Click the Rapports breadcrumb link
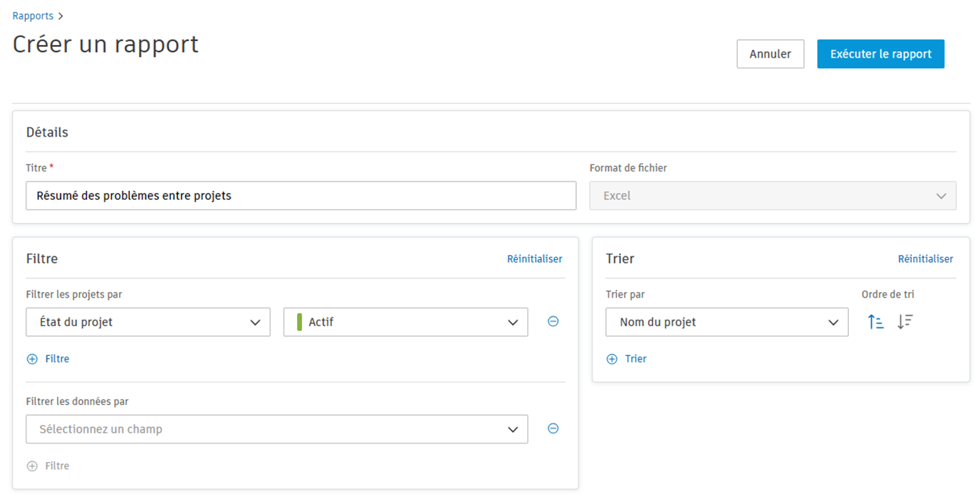The image size is (980, 504). (x=33, y=16)
